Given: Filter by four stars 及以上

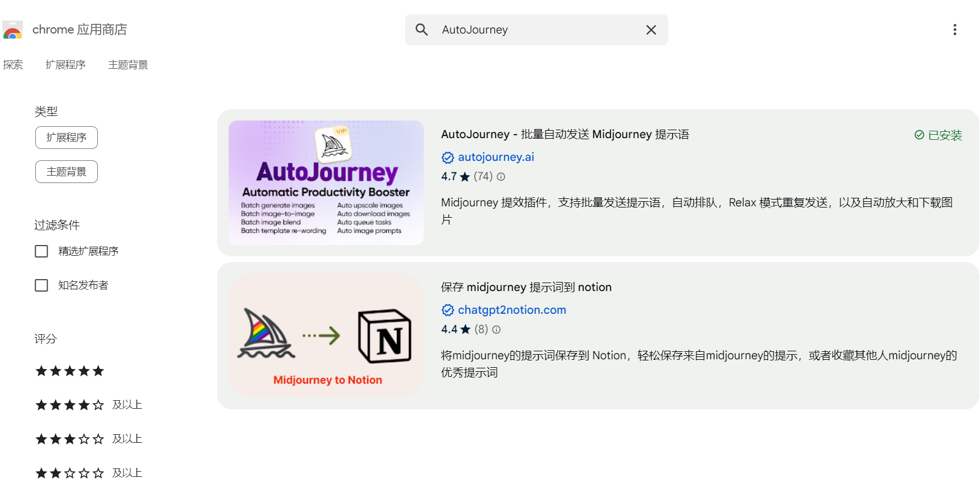Looking at the screenshot, I should [x=88, y=405].
